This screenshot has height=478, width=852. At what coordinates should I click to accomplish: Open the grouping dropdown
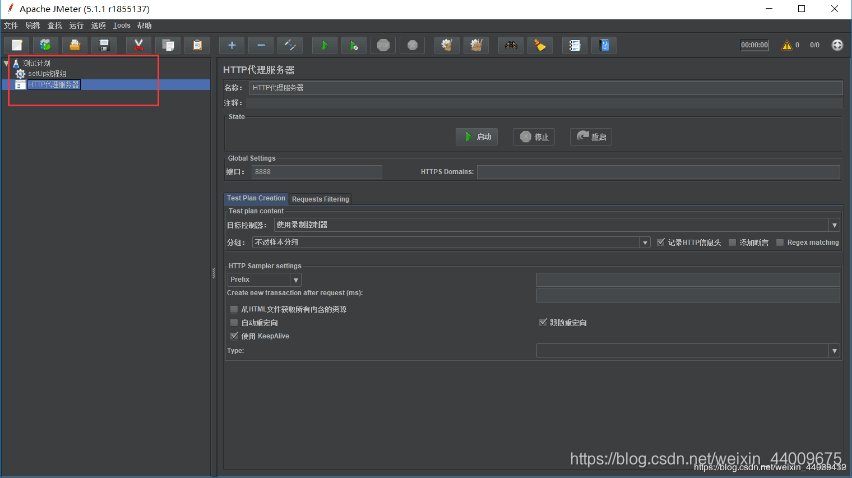coord(645,242)
